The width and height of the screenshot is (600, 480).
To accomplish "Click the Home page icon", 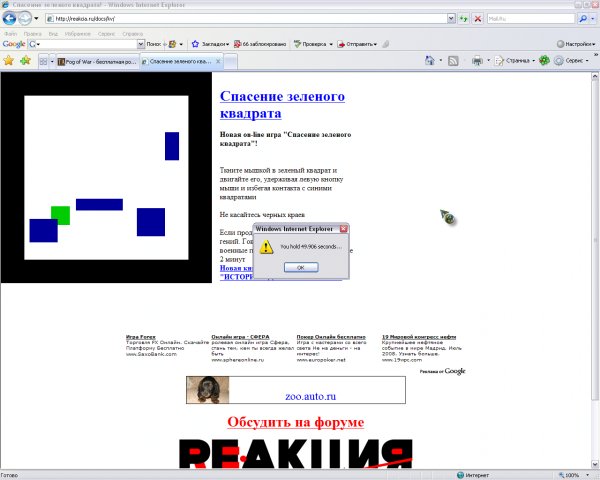I will point(430,61).
